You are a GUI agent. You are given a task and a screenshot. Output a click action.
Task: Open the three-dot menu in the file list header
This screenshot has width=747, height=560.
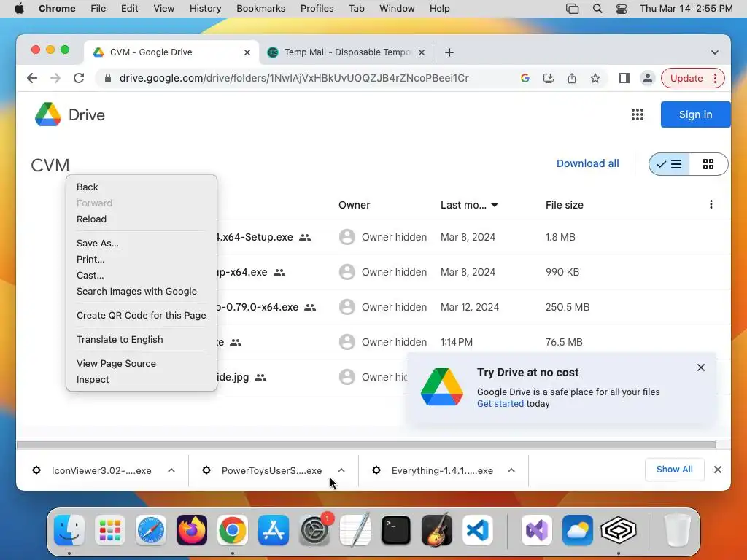coord(711,204)
